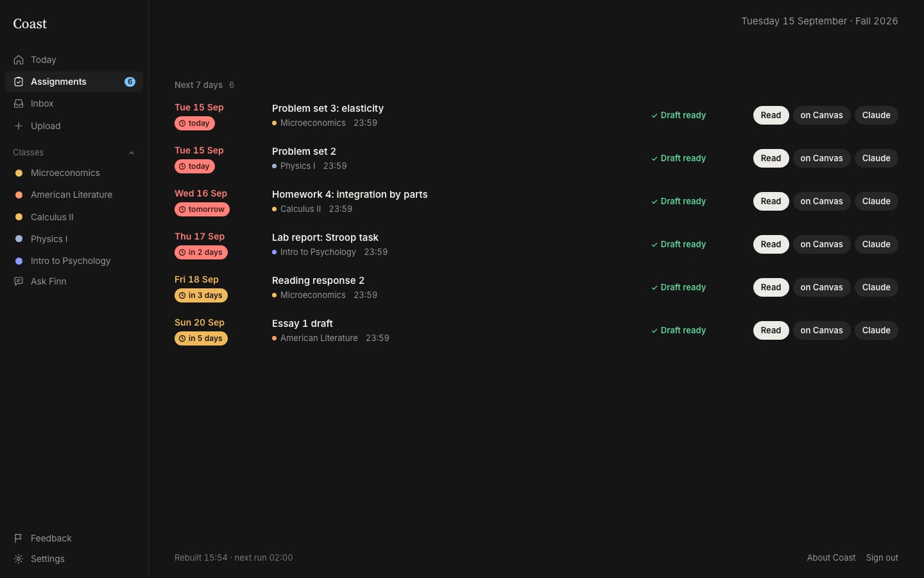
Task: Click the Coast logo
Action: pos(30,24)
